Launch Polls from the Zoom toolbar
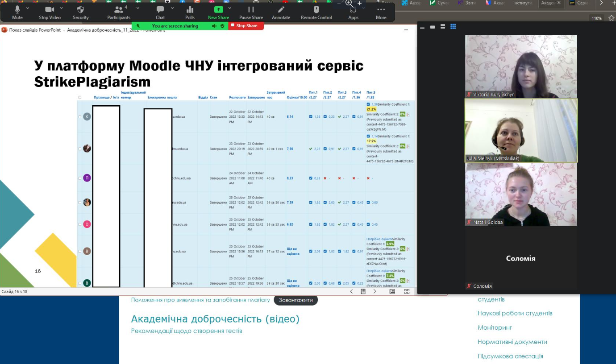The width and height of the screenshot is (616, 364). pyautogui.click(x=190, y=12)
